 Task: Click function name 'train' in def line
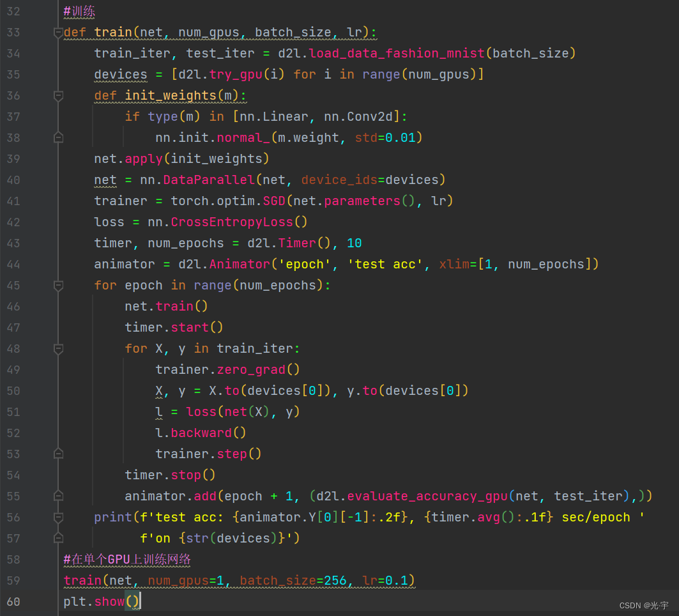[113, 33]
